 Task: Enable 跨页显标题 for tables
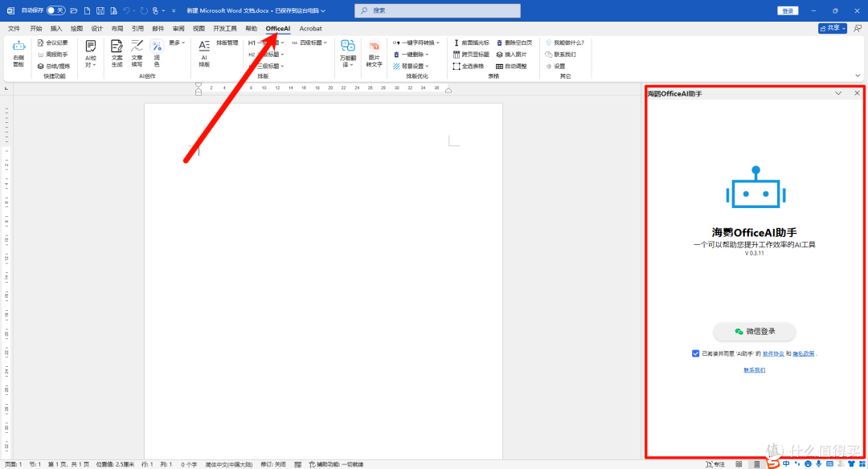tap(472, 54)
